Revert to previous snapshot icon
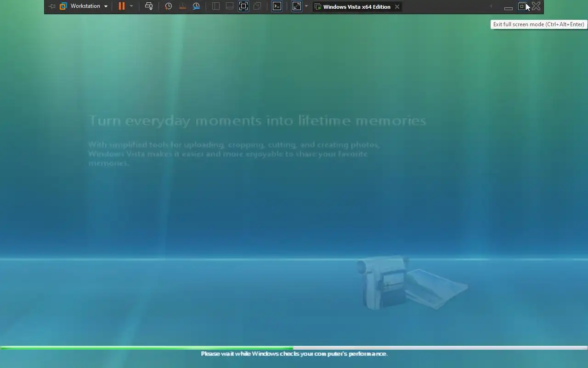 [x=182, y=6]
